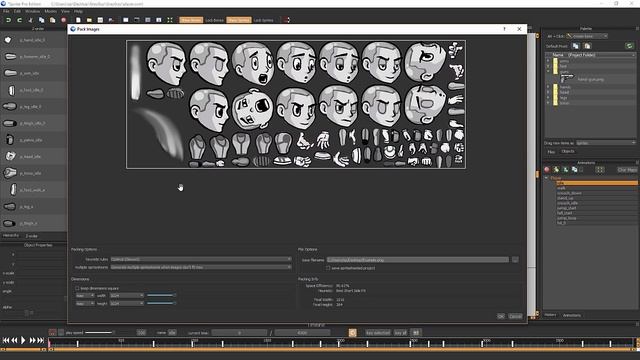This screenshot has width=640, height=360.
Task: Click the key all button
Action: [400, 333]
